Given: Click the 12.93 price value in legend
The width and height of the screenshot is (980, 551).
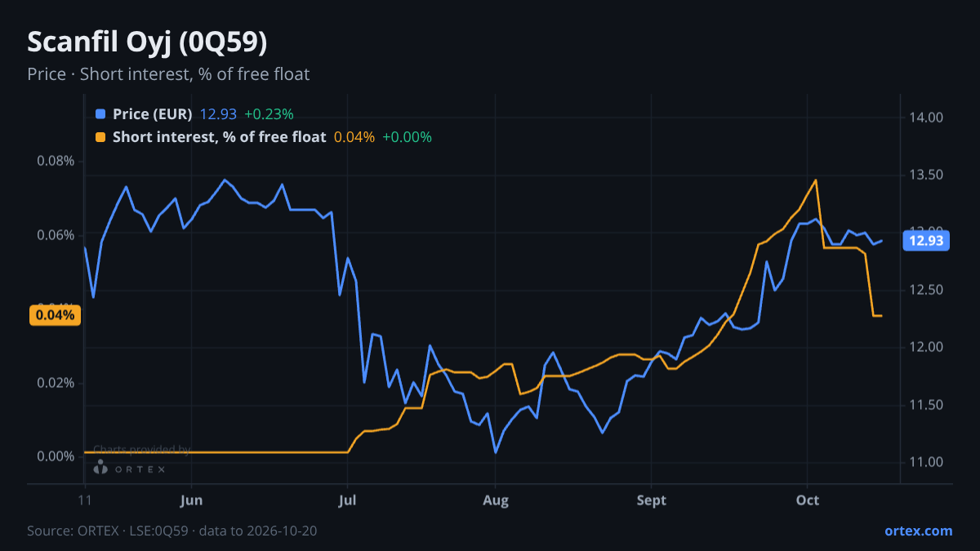Looking at the screenshot, I should coord(219,114).
